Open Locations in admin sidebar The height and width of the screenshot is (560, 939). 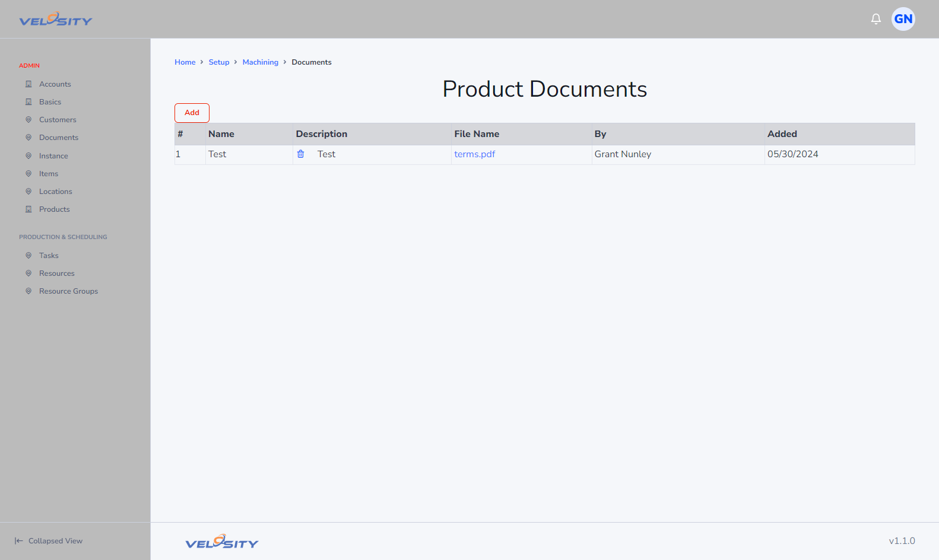[56, 192]
